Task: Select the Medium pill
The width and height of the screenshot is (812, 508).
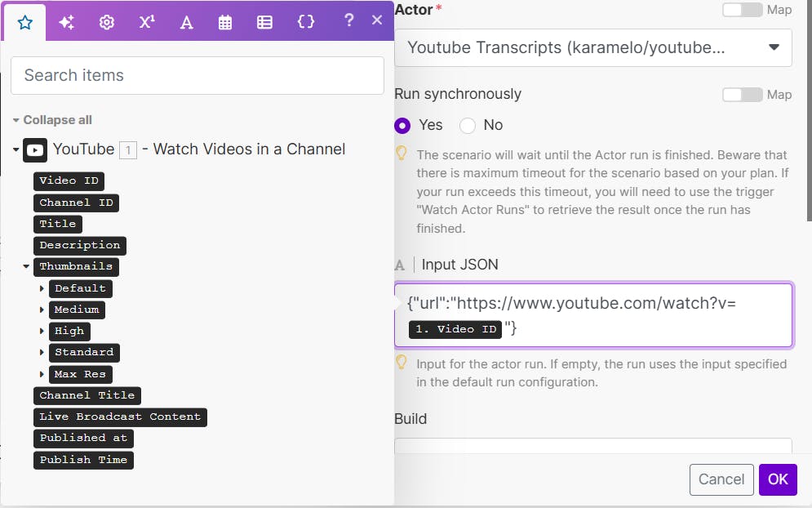Action: [77, 310]
